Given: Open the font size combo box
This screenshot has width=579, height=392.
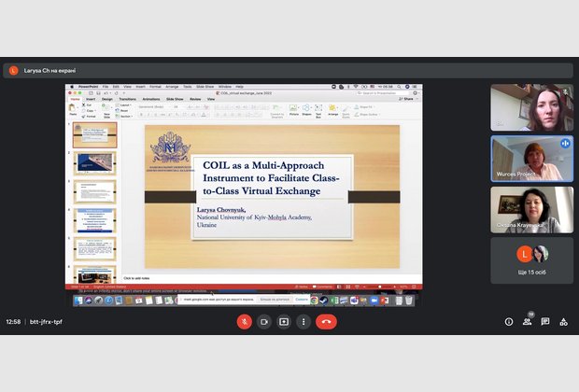Looking at the screenshot, I should pyautogui.click(x=178, y=106).
